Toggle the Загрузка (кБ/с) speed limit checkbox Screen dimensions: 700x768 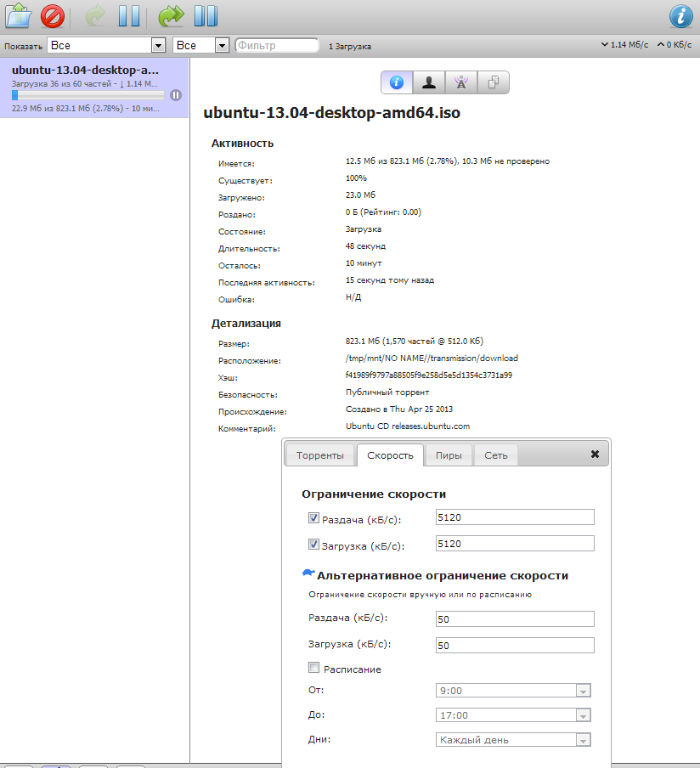(x=313, y=545)
